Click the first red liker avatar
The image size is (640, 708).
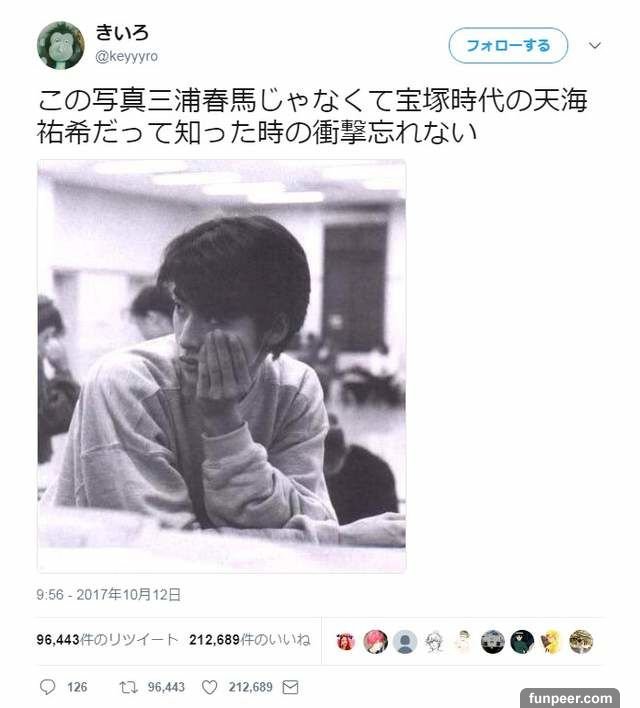[346, 642]
